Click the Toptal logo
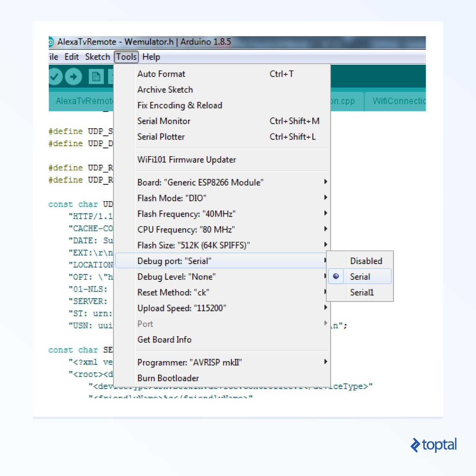The width and height of the screenshot is (476, 476). click(x=433, y=445)
